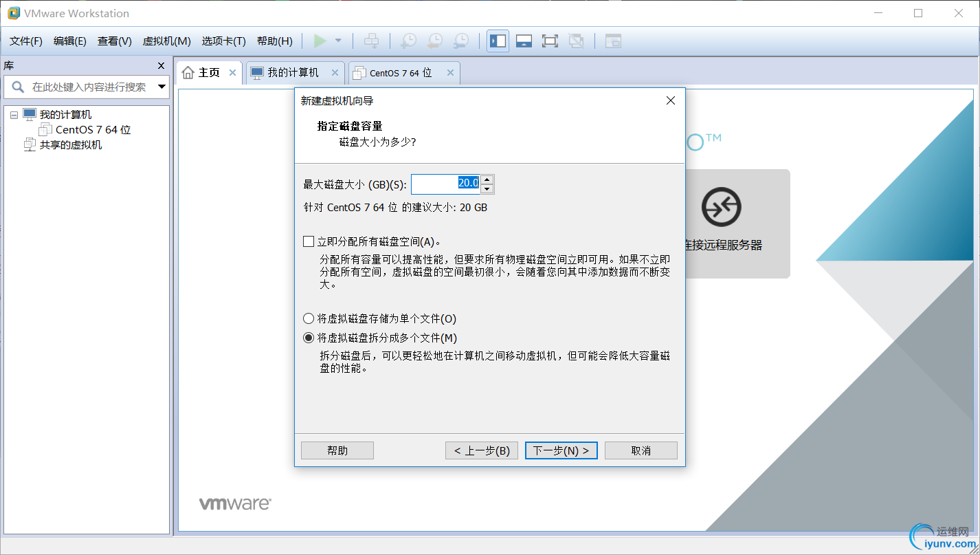The height and width of the screenshot is (555, 980).
Task: Toggle the library sidebar view icon
Action: pos(498,41)
